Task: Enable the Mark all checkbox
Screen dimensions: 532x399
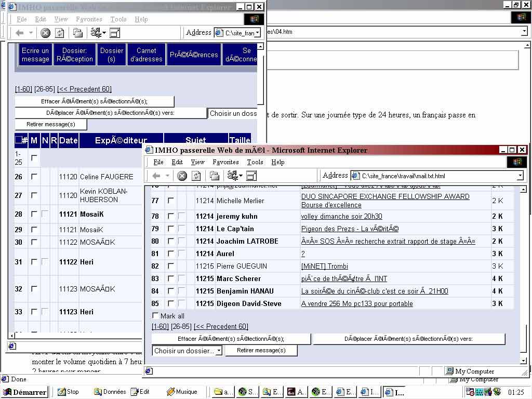Action: pyautogui.click(x=155, y=315)
